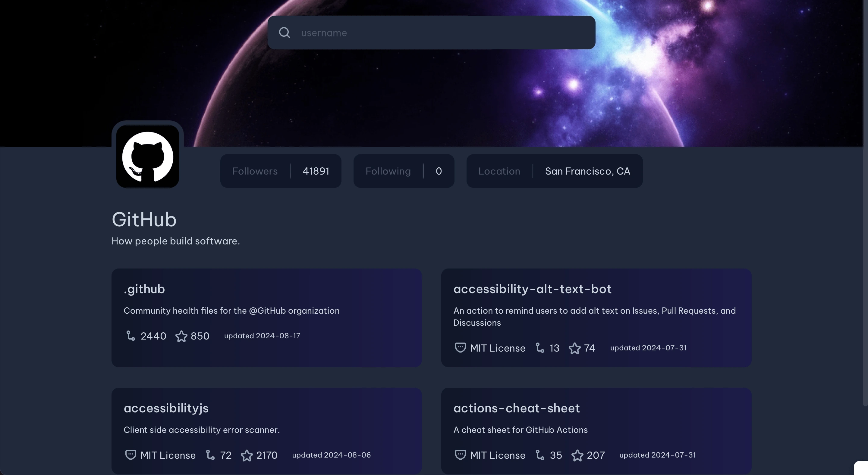
Task: Click the Following count badge
Action: (404, 171)
